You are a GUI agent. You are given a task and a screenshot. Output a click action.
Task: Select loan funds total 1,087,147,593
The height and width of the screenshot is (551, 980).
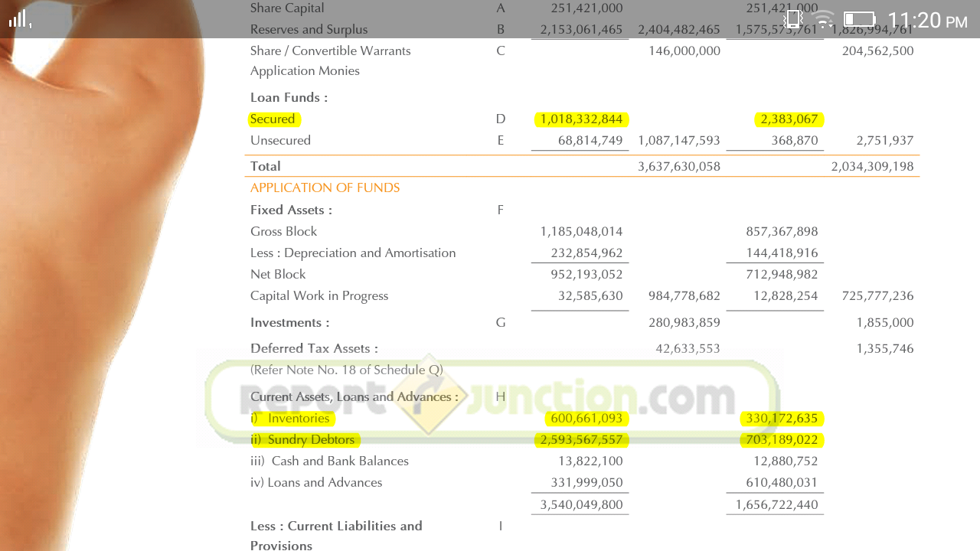tap(679, 141)
